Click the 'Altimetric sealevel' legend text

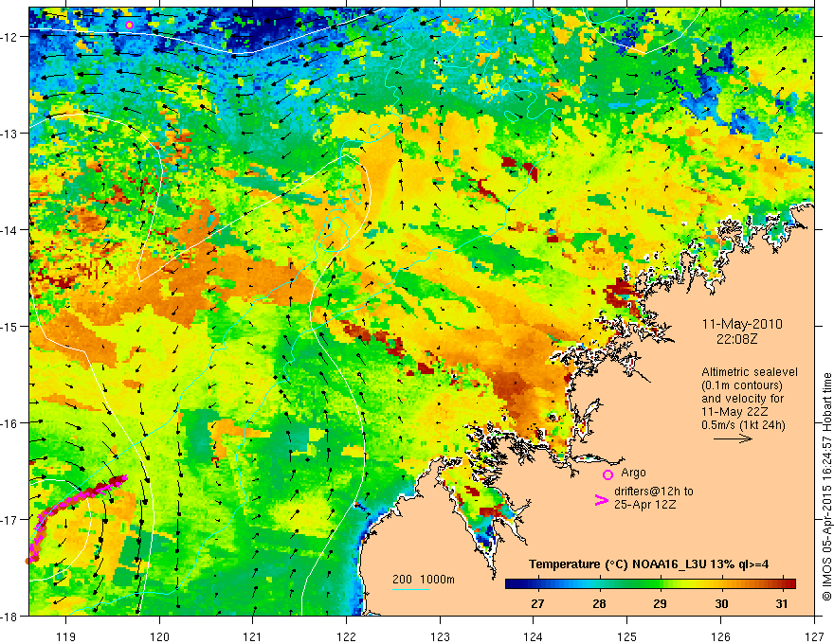click(x=750, y=372)
